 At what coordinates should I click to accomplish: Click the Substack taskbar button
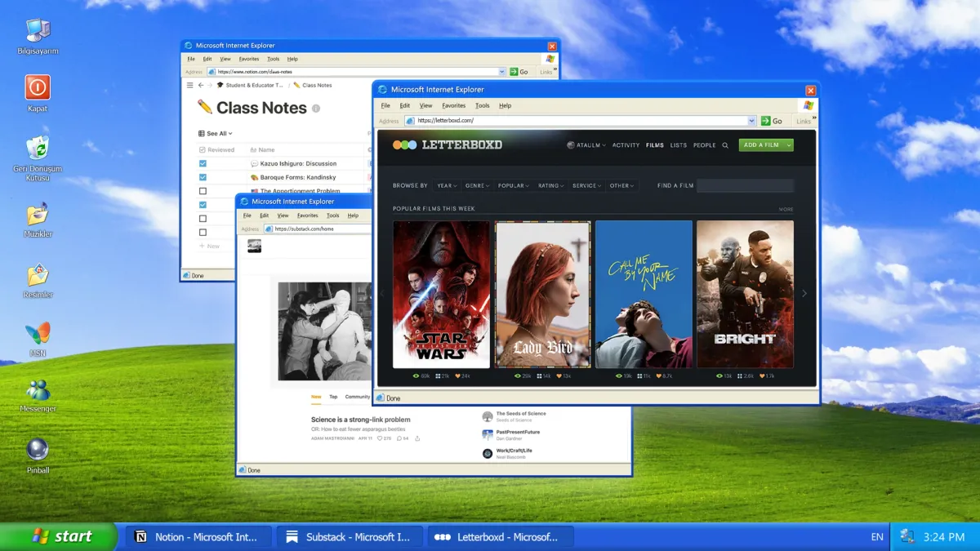[x=348, y=536]
